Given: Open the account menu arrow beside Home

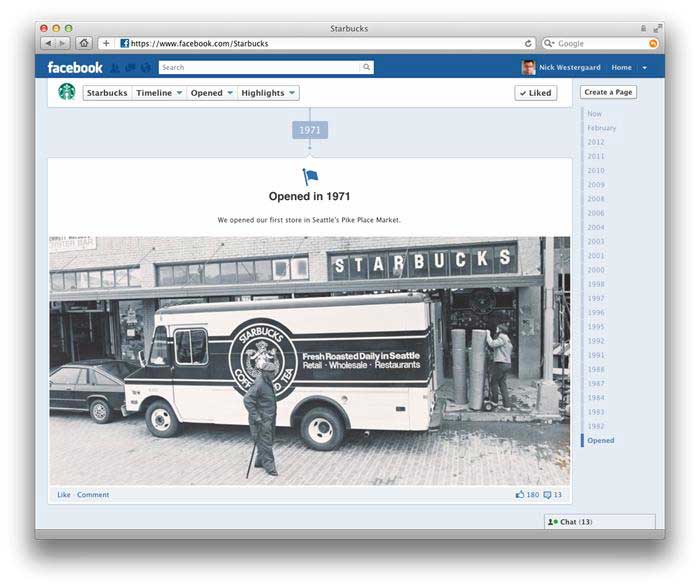Looking at the screenshot, I should tap(644, 68).
